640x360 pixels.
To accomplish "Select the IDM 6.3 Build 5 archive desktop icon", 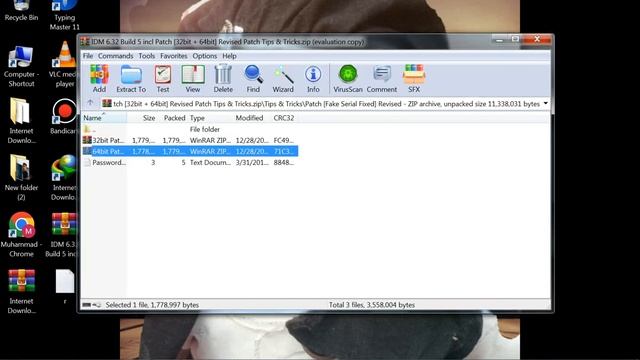I will [63, 235].
